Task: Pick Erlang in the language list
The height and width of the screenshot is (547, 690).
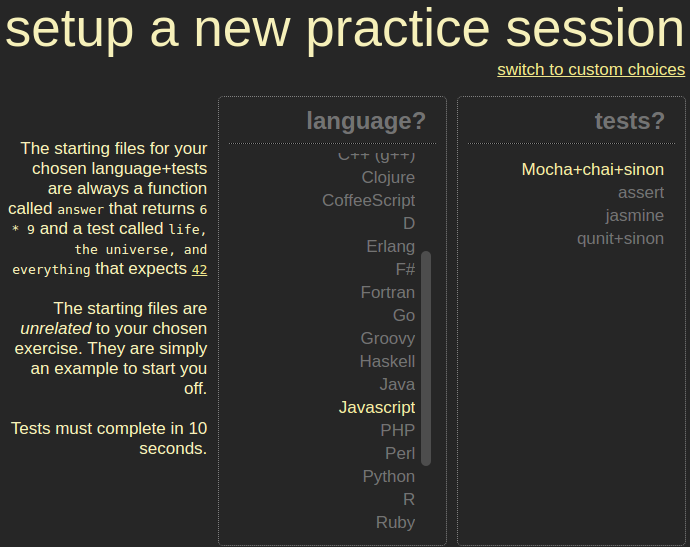Action: 390,246
